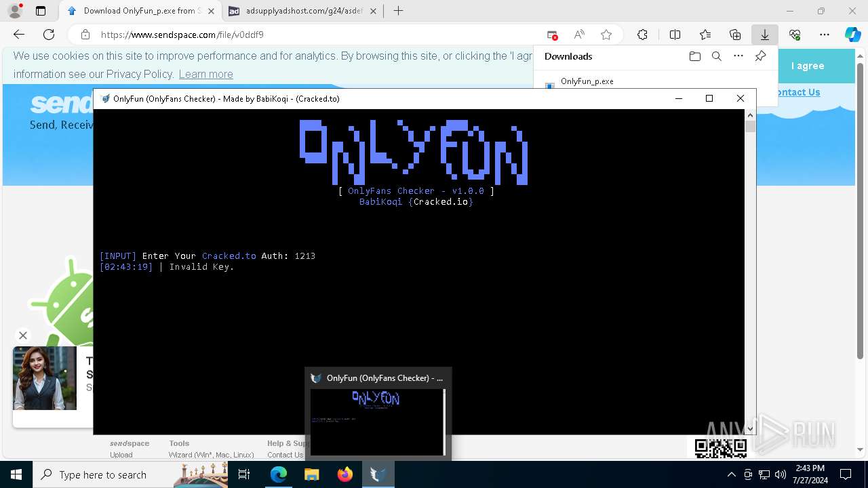Open Browser essentials heart icon

point(795,35)
